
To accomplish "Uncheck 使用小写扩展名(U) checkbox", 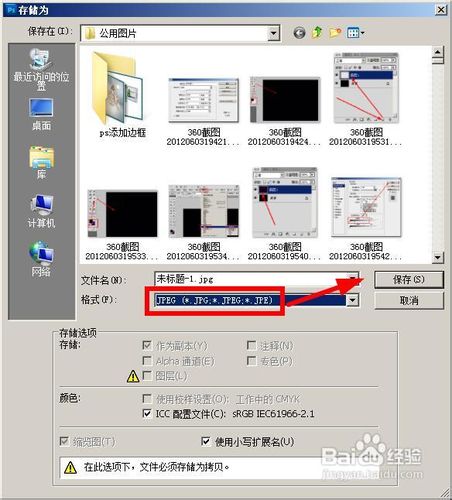I will (206, 442).
